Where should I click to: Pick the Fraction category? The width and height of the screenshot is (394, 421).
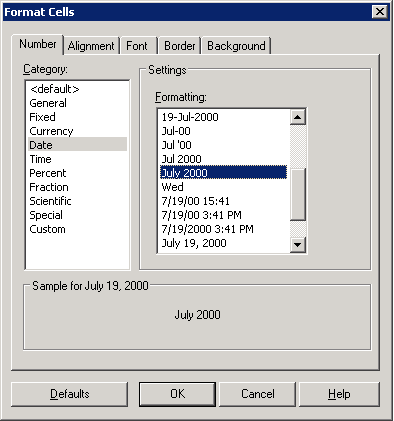click(77, 187)
